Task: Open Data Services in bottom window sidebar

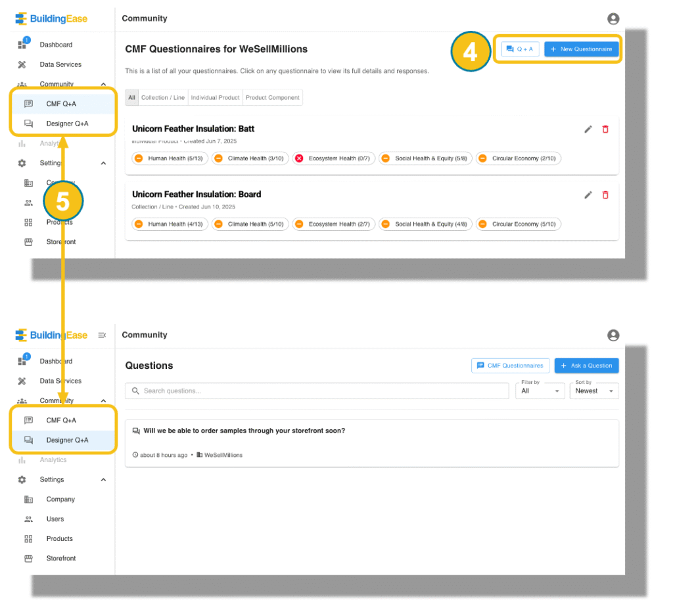Action: pos(60,381)
